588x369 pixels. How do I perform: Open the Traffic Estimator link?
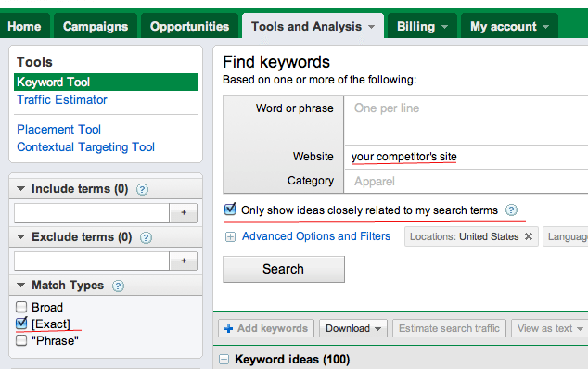tap(62, 100)
